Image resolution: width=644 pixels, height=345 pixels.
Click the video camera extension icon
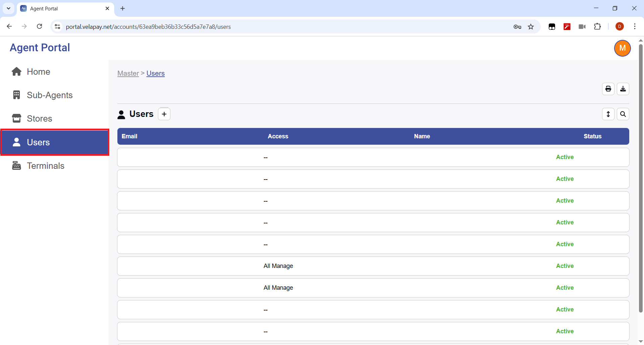click(582, 27)
